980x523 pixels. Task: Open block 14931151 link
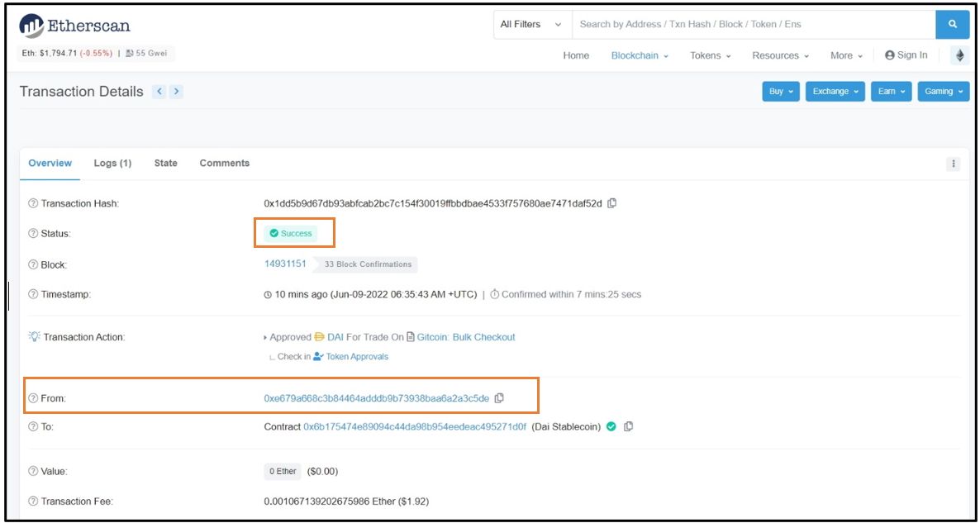285,264
